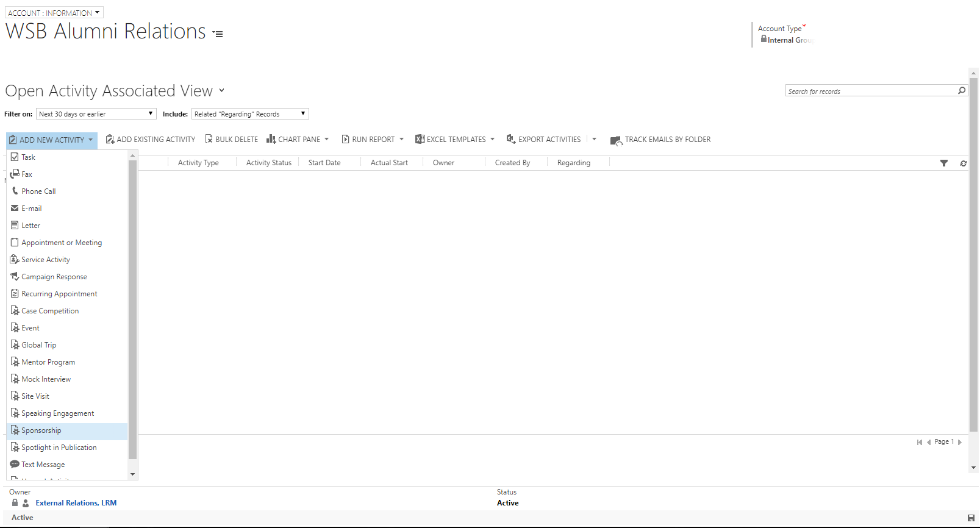Refresh the activity grid with refresh icon
This screenshot has height=528, width=980.
(x=963, y=163)
